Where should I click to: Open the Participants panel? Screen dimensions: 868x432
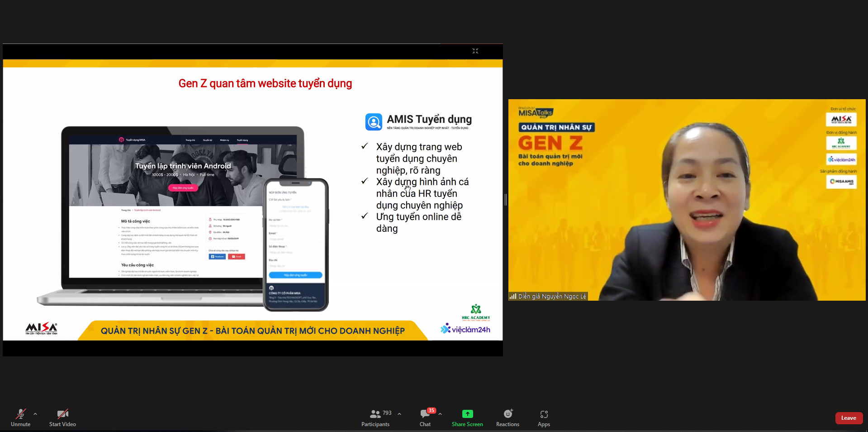(x=375, y=418)
